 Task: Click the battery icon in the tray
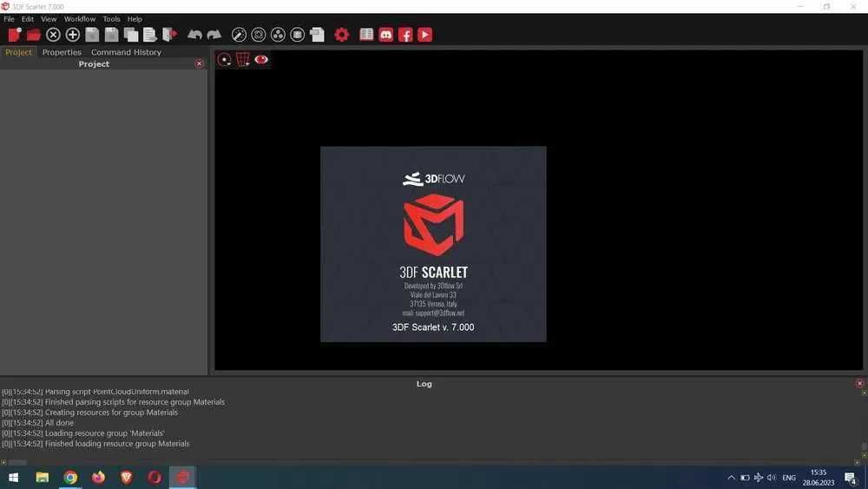[x=745, y=478]
